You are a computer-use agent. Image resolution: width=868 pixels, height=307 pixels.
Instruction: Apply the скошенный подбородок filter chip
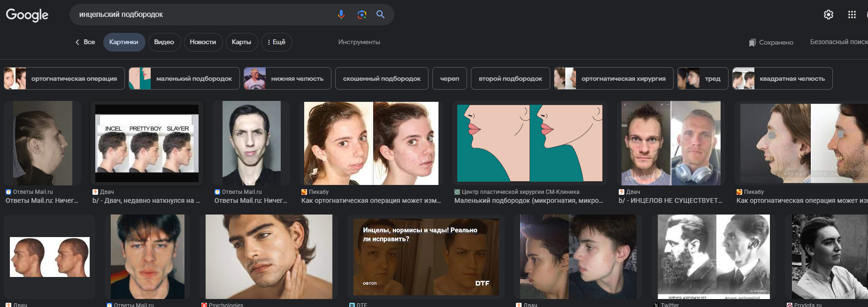(381, 78)
